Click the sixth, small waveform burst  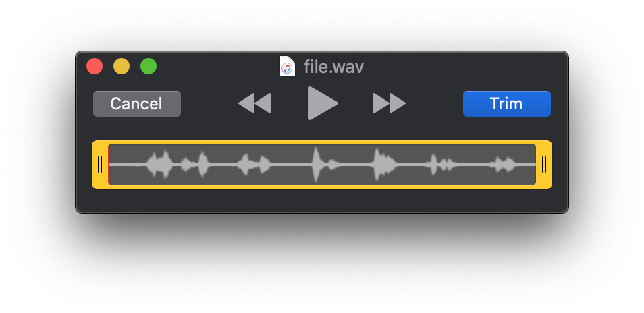[x=440, y=165]
